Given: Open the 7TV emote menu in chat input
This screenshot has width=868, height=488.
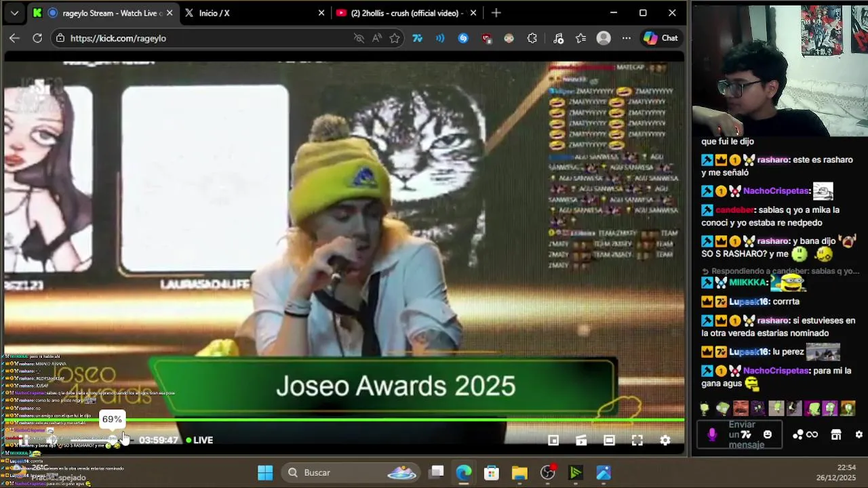Looking at the screenshot, I should pos(746,434).
